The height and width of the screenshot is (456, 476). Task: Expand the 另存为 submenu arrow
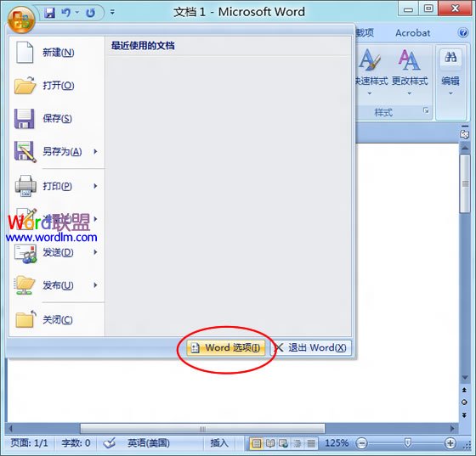(95, 151)
